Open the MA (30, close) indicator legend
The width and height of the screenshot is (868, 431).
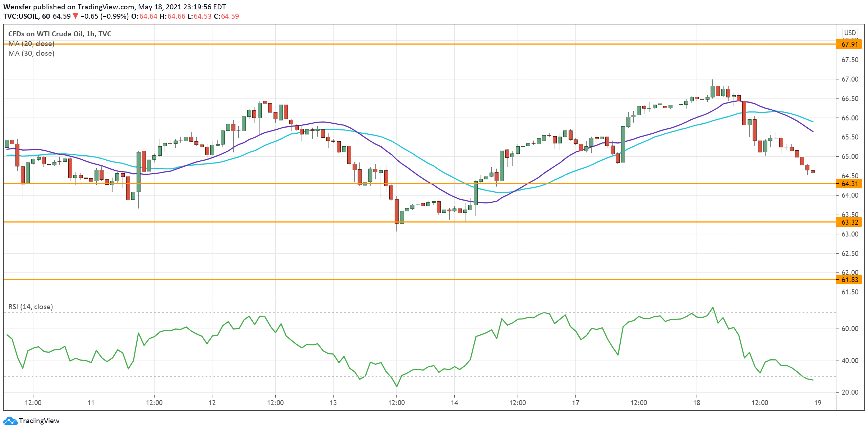[31, 54]
